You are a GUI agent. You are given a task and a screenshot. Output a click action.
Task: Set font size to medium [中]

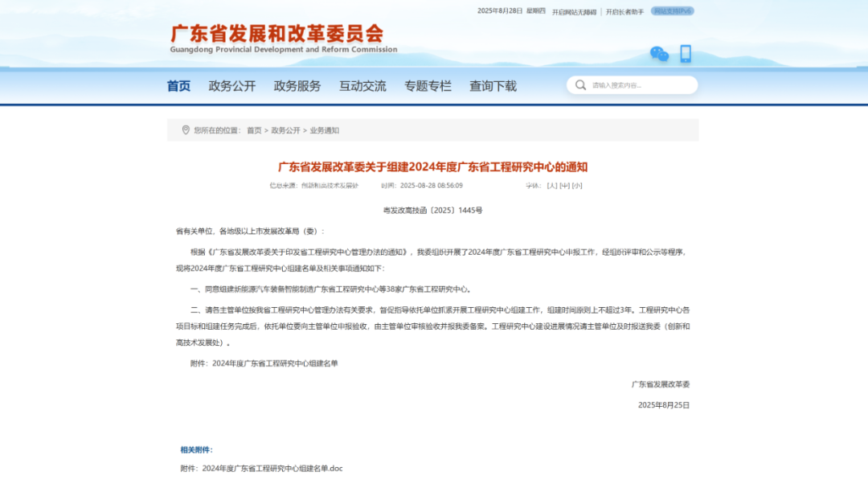[564, 186]
